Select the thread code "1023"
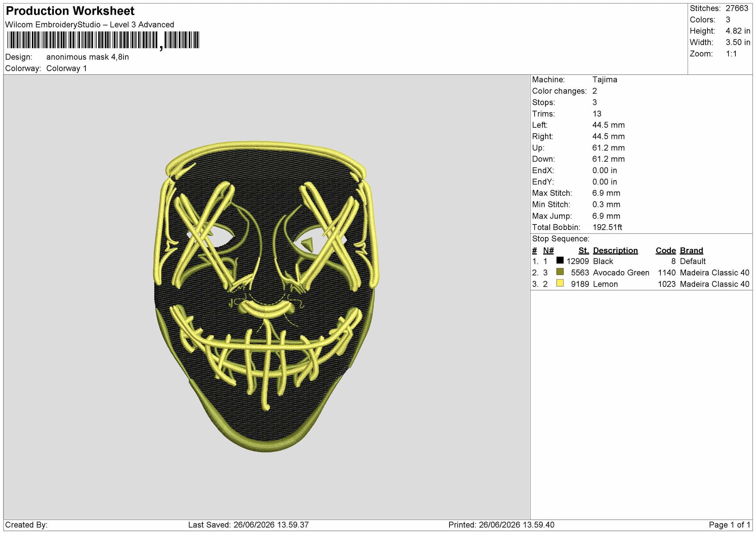 tap(667, 284)
